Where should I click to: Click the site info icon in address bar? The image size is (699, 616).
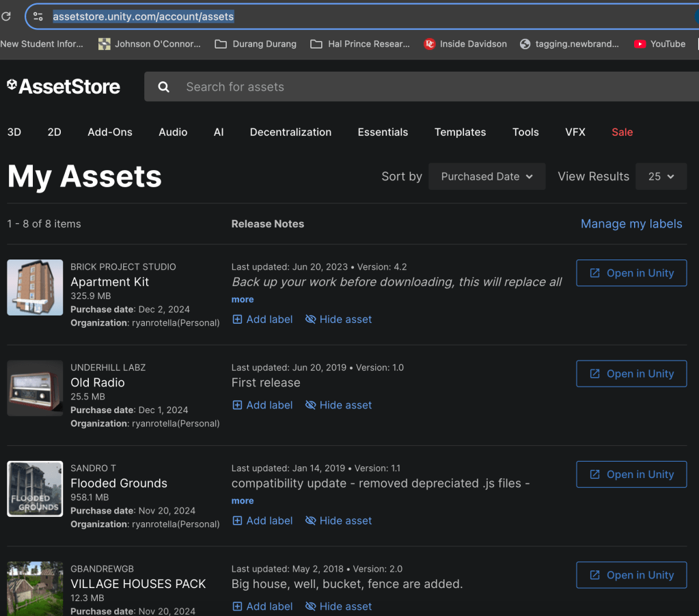coord(38,16)
